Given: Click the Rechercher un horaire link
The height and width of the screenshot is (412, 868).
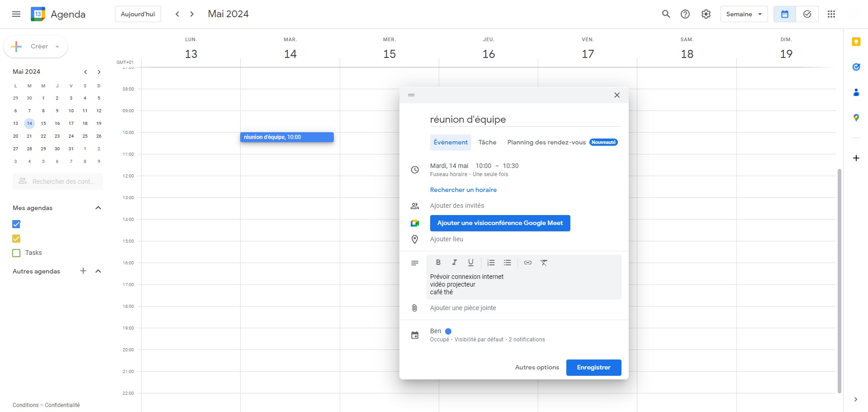Looking at the screenshot, I should [463, 190].
